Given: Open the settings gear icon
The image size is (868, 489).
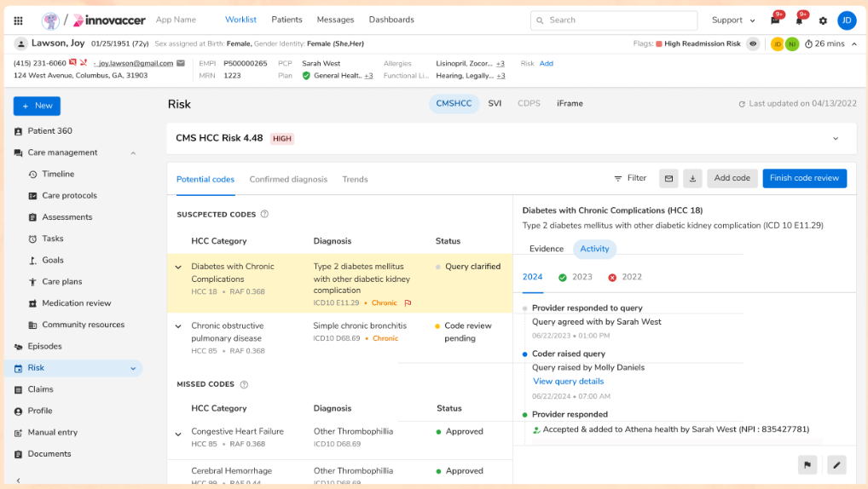Looking at the screenshot, I should tap(823, 20).
